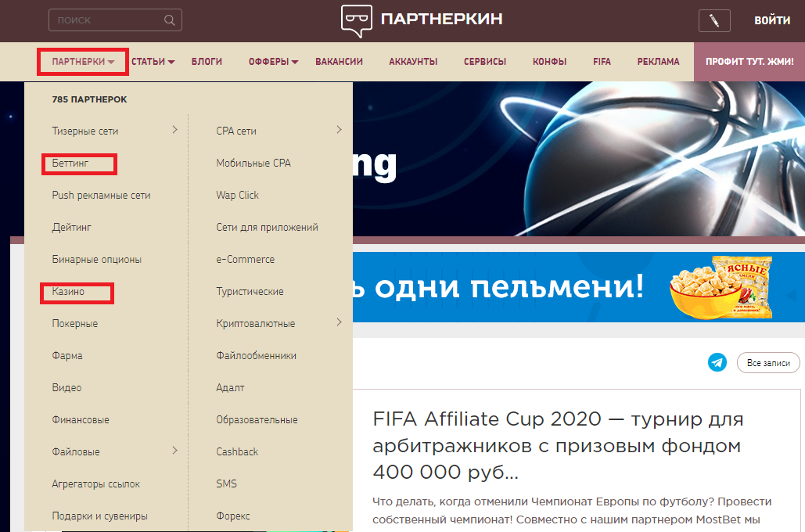The height and width of the screenshot is (532, 805).
Task: Select Push рекламные сети category
Action: click(101, 195)
